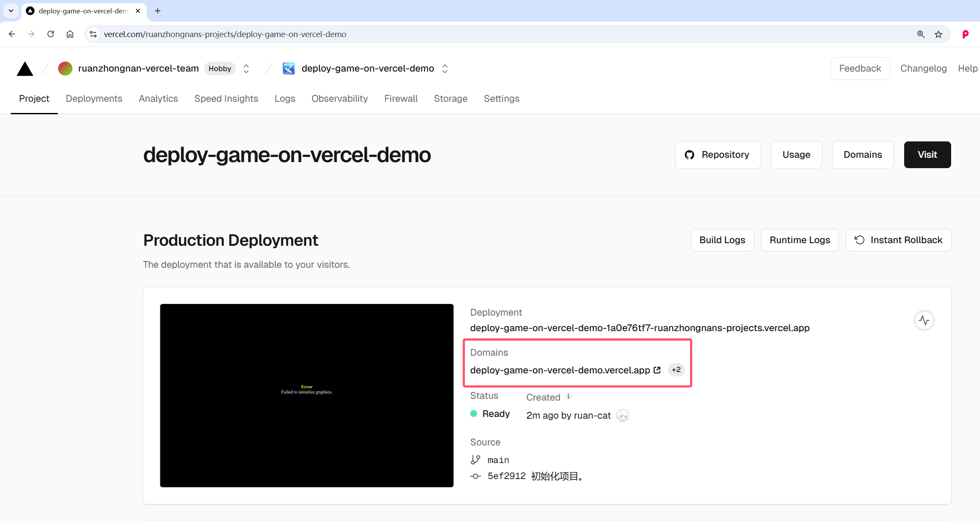Screen dimensions: 980x523
Task: Reload the page
Action: (x=50, y=34)
